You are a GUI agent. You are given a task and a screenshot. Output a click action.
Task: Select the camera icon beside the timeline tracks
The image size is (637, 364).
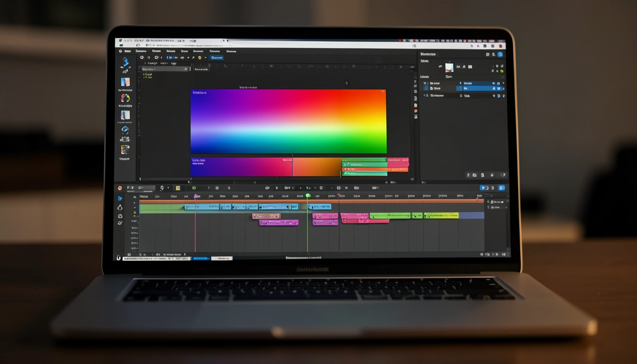pos(120,216)
